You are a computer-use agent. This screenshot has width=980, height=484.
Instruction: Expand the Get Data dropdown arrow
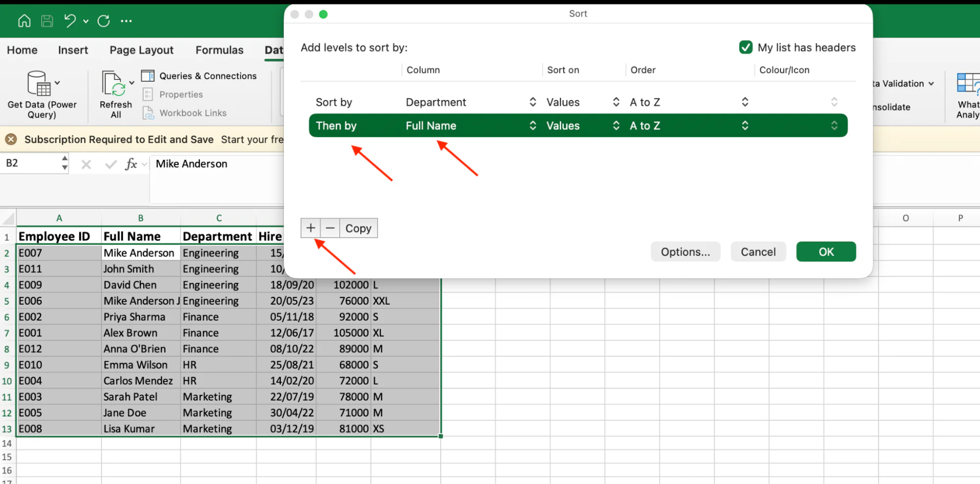point(57,83)
